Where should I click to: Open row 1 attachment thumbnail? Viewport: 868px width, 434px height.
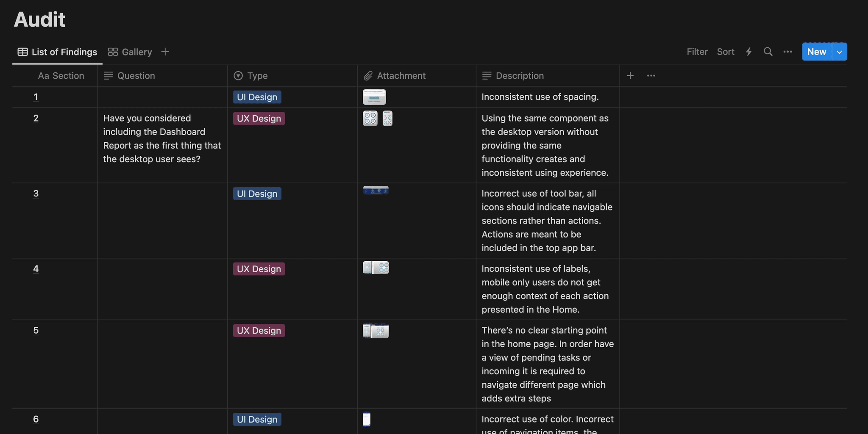(x=374, y=97)
